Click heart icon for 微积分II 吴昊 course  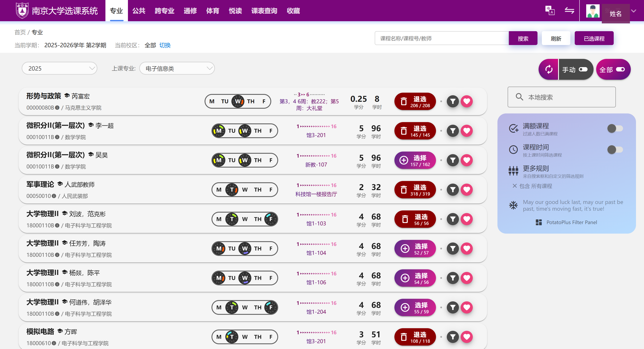click(x=466, y=160)
